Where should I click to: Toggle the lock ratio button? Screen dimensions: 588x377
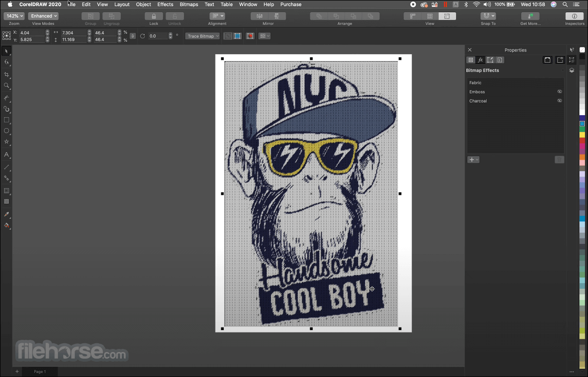133,36
